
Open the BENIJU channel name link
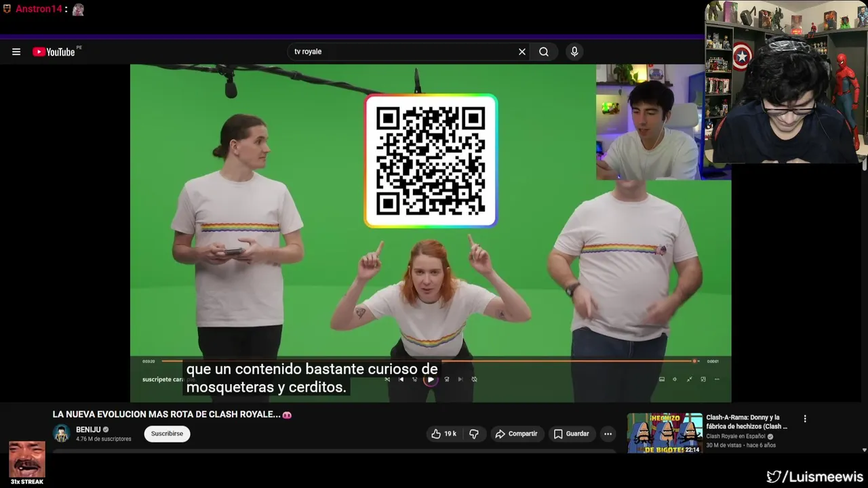tap(88, 430)
